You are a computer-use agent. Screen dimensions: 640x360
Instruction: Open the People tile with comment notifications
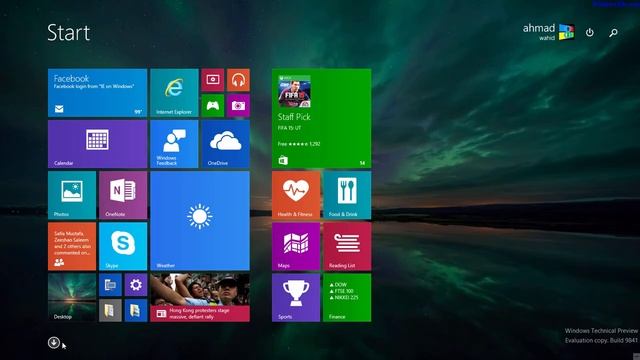[72, 247]
